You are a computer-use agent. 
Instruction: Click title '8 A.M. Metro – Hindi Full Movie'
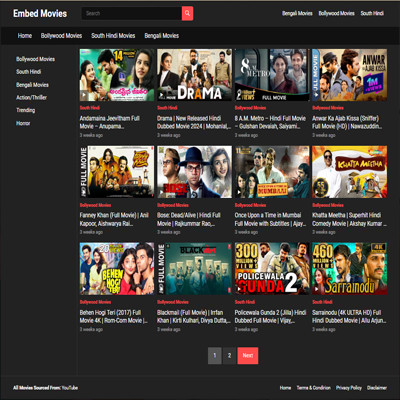tap(270, 122)
